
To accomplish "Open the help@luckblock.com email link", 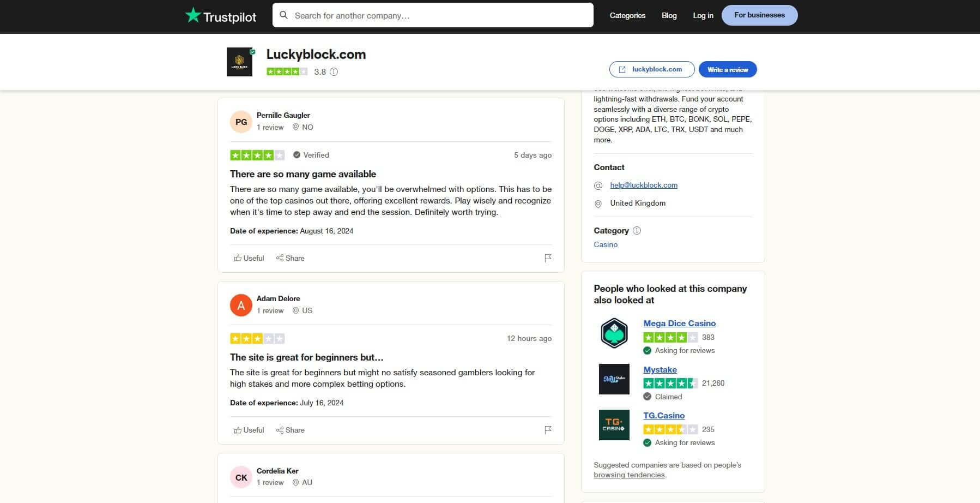I will [643, 185].
